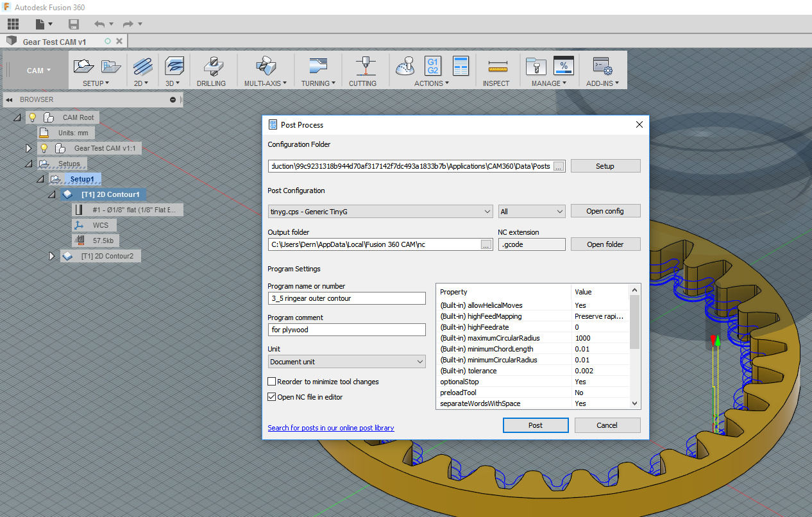Open the ADD-INS dropdown

coord(603,83)
